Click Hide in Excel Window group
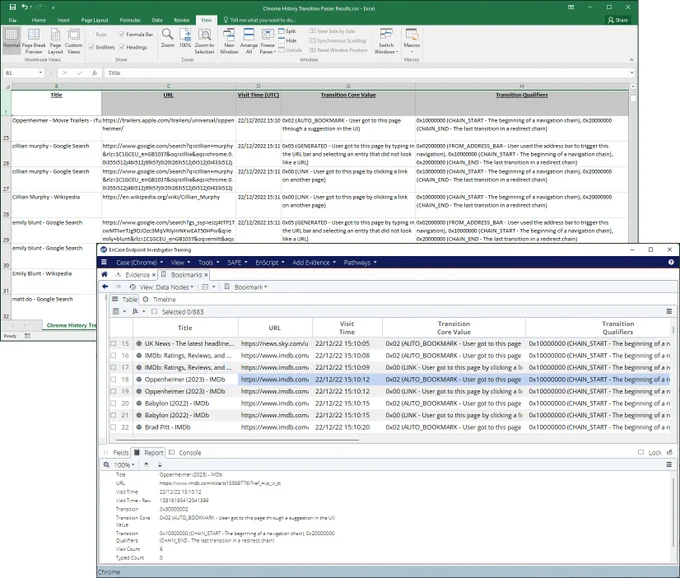This screenshot has height=578, width=680. pyautogui.click(x=288, y=41)
